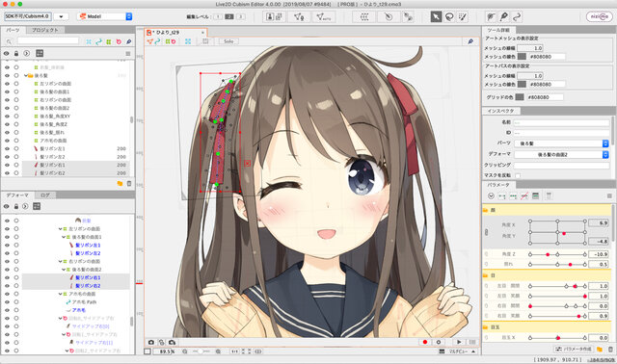617x364 pixels.
Task: Toggle all visibility eye in Deformer panel header
Action: [x=7, y=206]
